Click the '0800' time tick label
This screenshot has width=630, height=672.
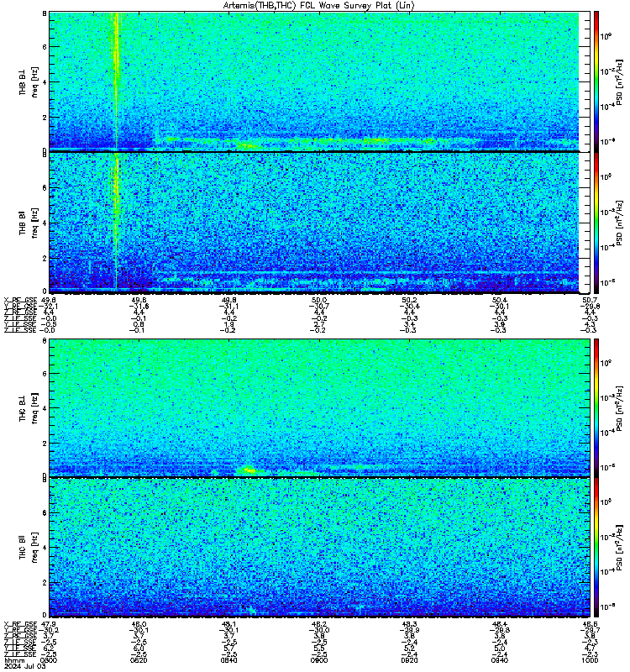click(48, 660)
